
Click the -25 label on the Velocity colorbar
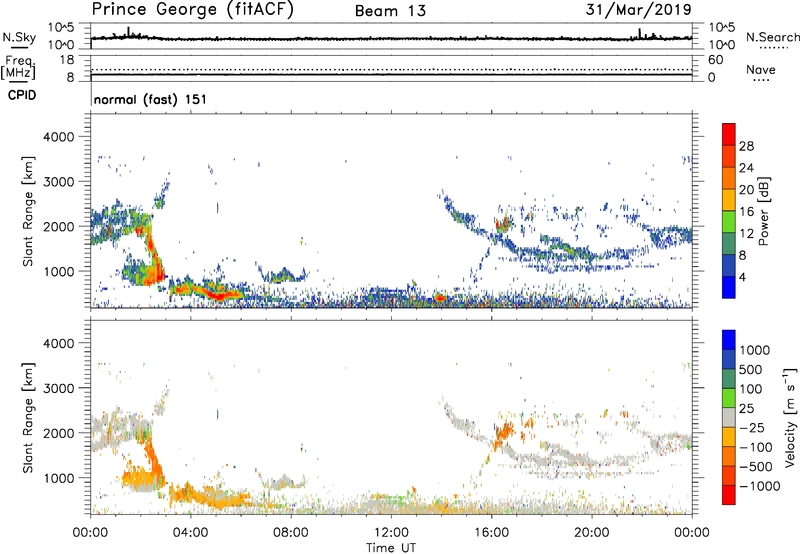[x=752, y=427]
